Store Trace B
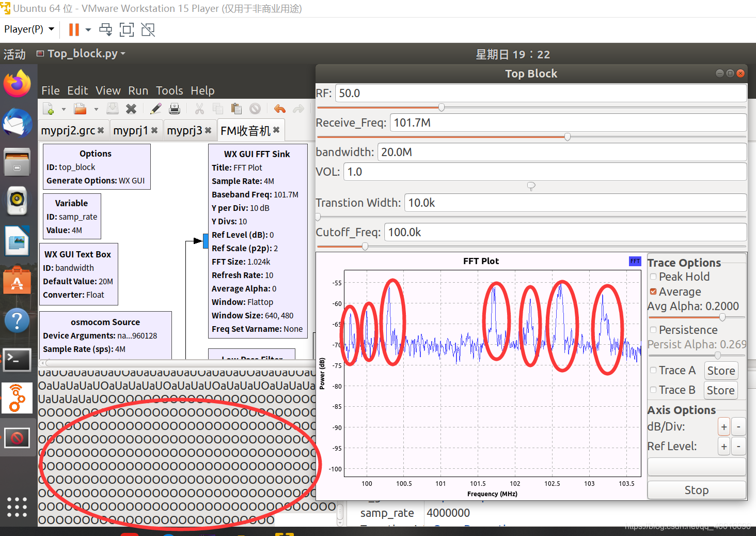756x536 pixels. coord(721,390)
